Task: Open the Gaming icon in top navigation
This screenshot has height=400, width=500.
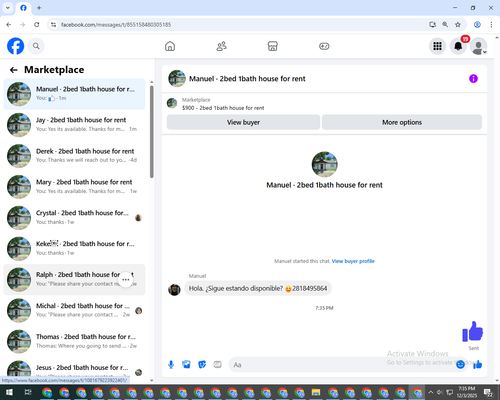Action: pos(324,46)
